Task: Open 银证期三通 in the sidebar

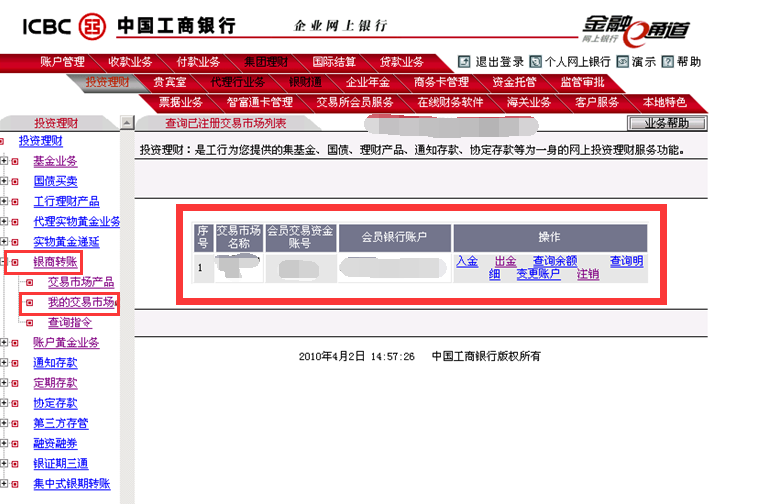Action: [x=61, y=463]
